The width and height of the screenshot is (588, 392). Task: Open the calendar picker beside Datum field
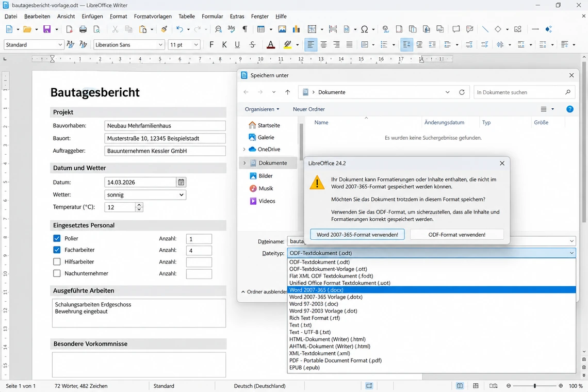[x=181, y=182]
